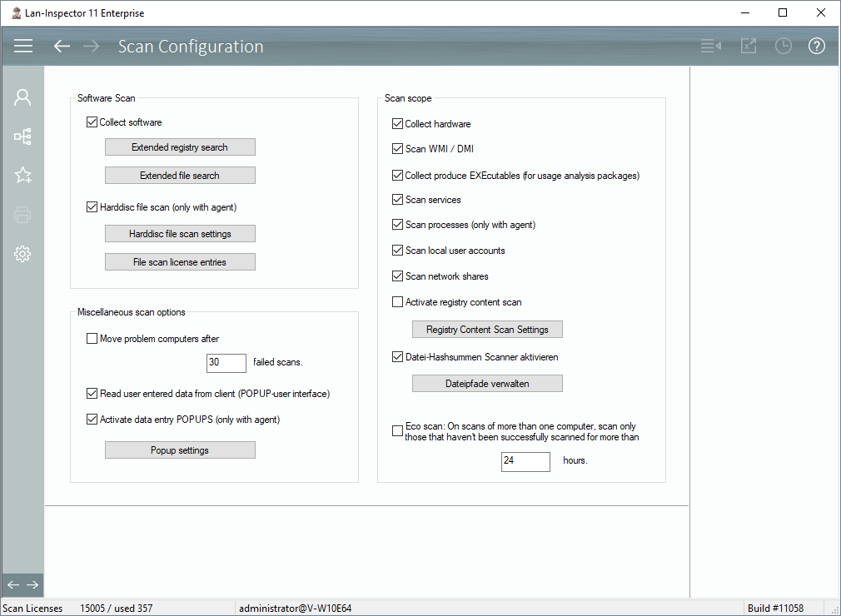
Task: Click the help question mark icon
Action: (x=816, y=47)
